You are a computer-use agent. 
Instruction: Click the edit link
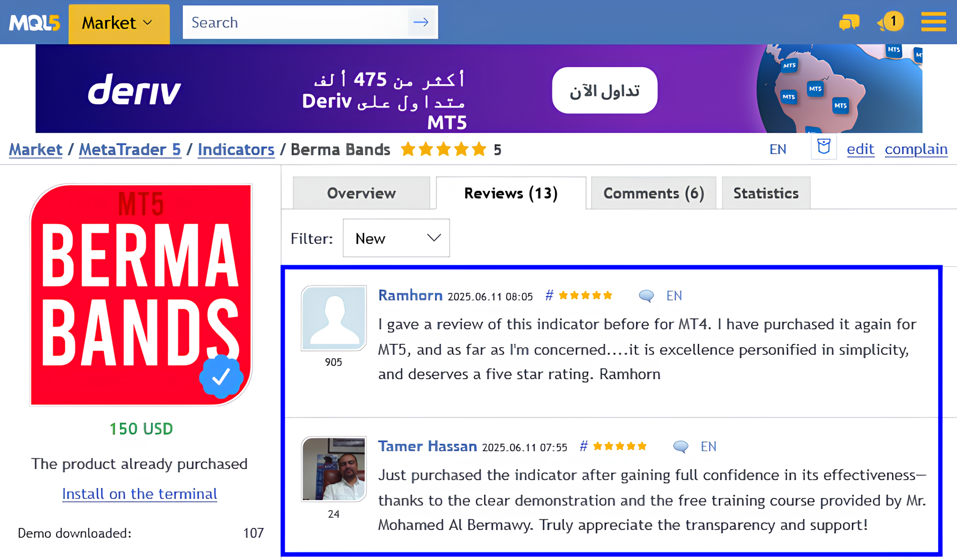[861, 149]
